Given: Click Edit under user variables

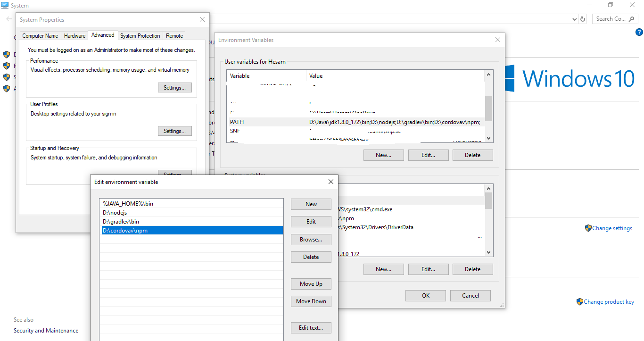Looking at the screenshot, I should coord(428,155).
